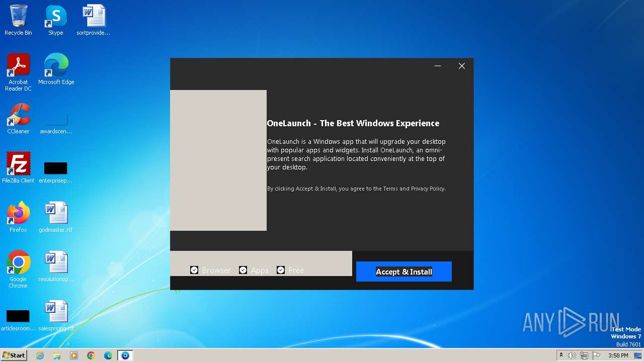644x362 pixels.
Task: Open Edge from the taskbar
Action: pyautogui.click(x=108, y=355)
